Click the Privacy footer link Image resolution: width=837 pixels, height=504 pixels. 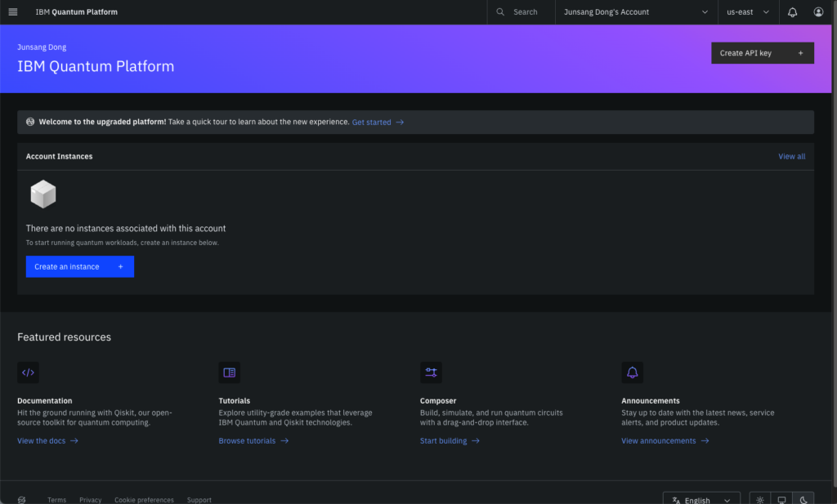[90, 500]
